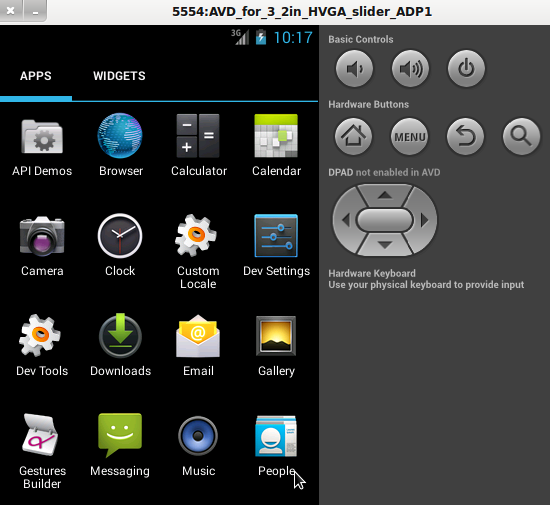Click the volume down button
Image resolution: width=550 pixels, height=505 pixels.
(354, 68)
